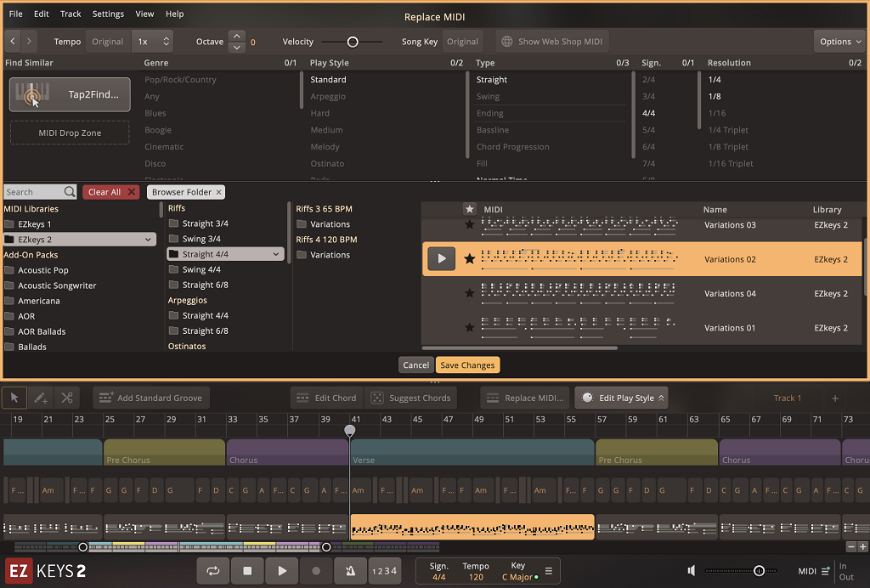Toggle the favorites filter star column header
This screenshot has width=870, height=588.
[x=469, y=209]
